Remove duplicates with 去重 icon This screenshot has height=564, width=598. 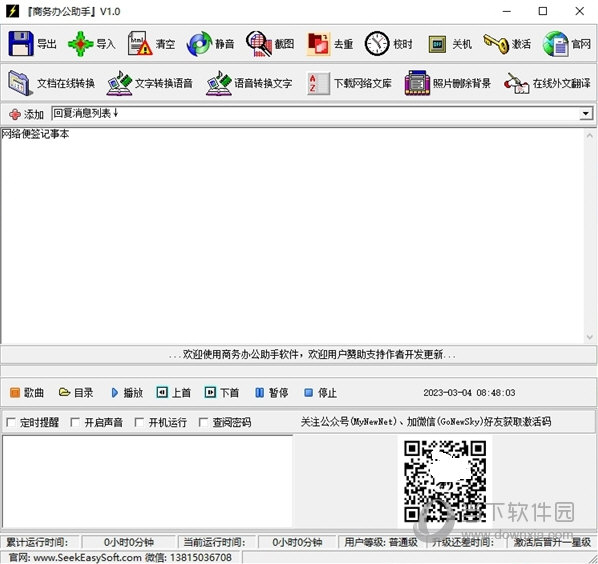pyautogui.click(x=318, y=44)
